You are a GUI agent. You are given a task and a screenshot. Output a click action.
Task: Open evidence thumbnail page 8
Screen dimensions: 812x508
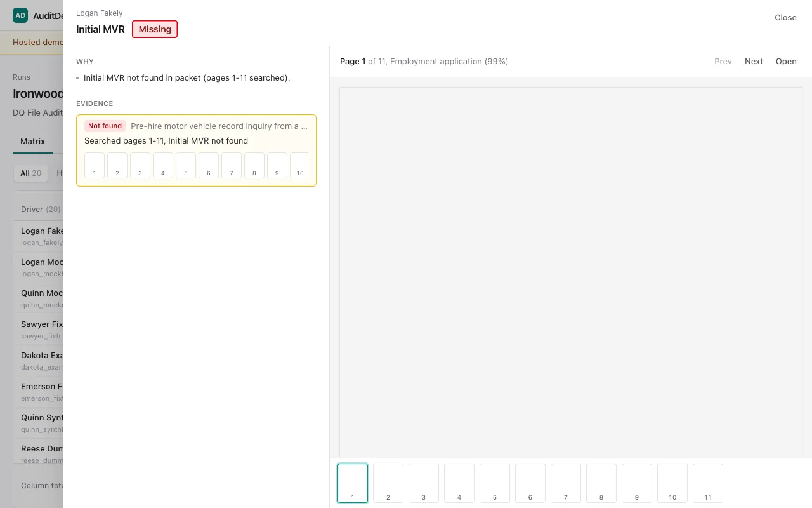click(254, 165)
